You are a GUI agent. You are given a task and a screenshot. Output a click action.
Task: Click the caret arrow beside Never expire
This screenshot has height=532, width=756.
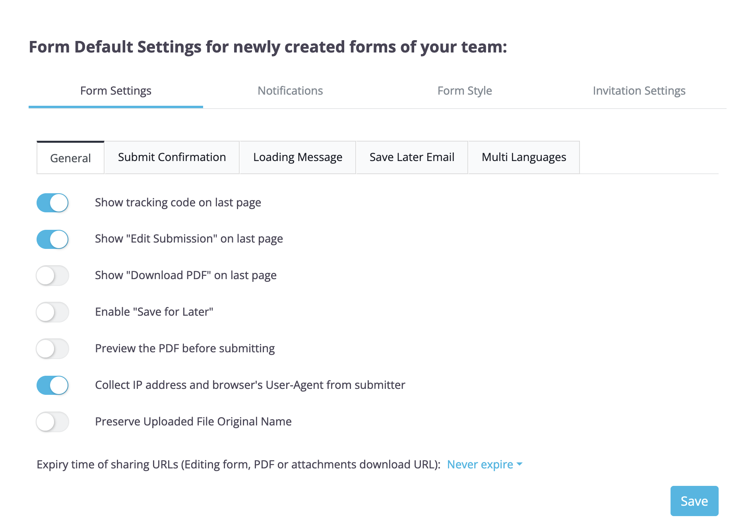(520, 464)
